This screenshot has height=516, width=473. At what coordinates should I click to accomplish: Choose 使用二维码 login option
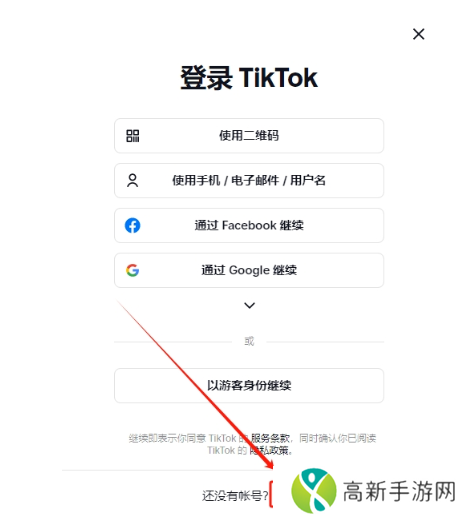click(x=249, y=136)
